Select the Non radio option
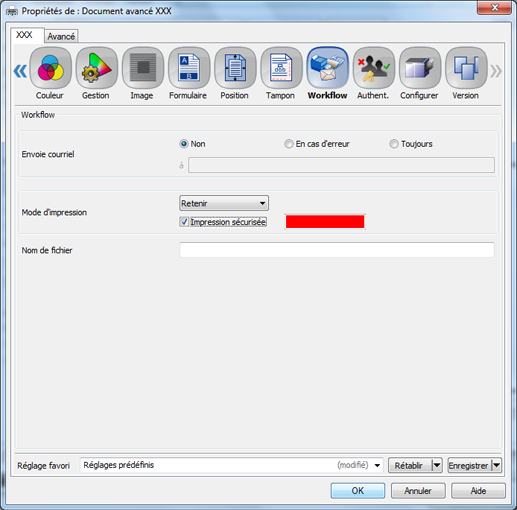The width and height of the screenshot is (517, 510). 184,144
